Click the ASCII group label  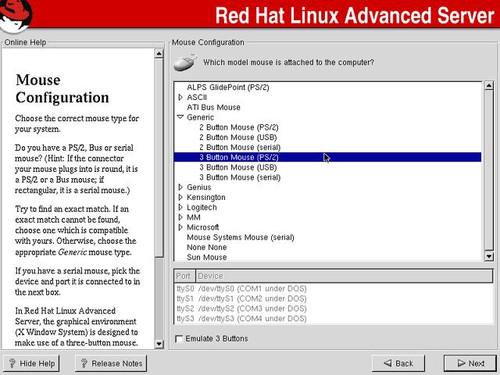[197, 97]
